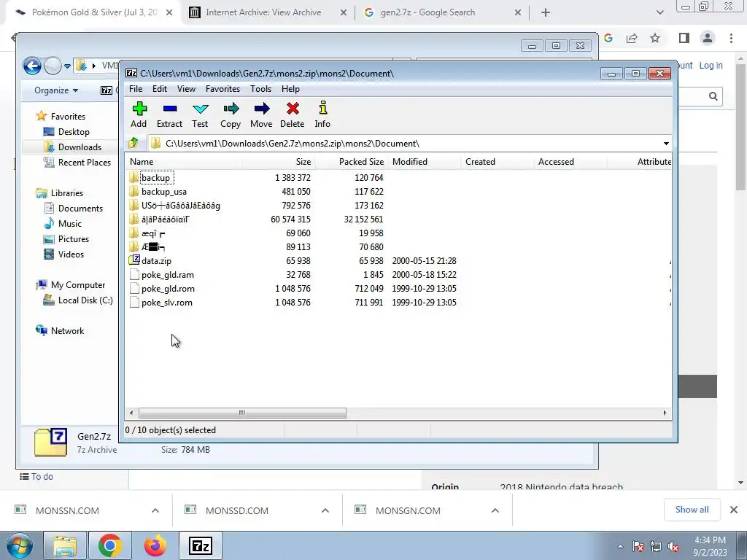Image resolution: width=747 pixels, height=560 pixels.
Task: Select the poke_gld.ram file icon
Action: point(134,275)
